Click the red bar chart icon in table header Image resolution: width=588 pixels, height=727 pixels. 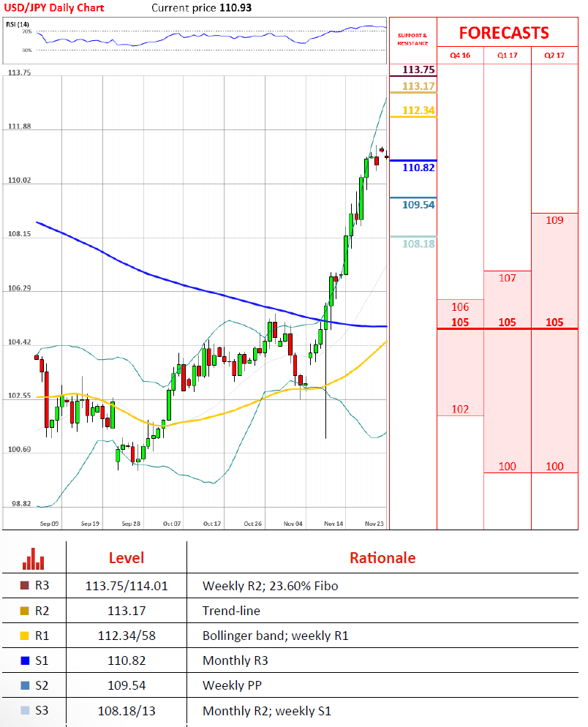click(34, 559)
